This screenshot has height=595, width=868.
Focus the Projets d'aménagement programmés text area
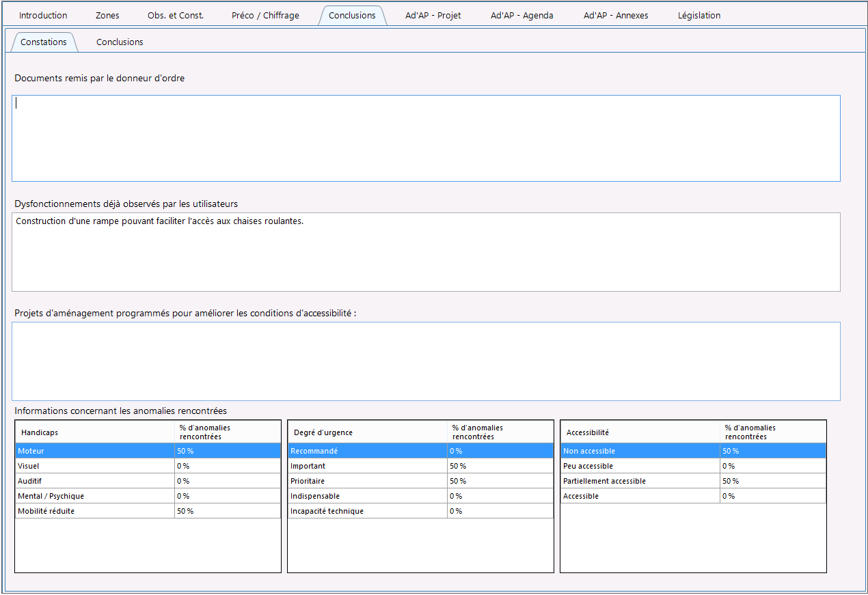(x=426, y=361)
